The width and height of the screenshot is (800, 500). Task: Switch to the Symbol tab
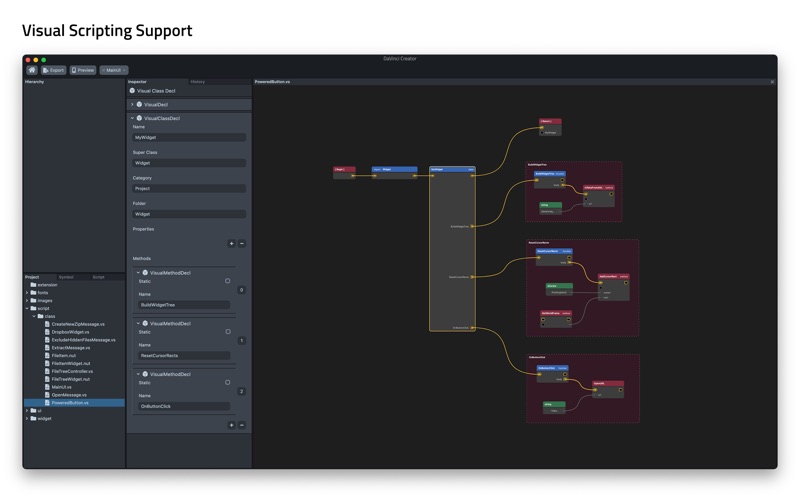[x=66, y=277]
